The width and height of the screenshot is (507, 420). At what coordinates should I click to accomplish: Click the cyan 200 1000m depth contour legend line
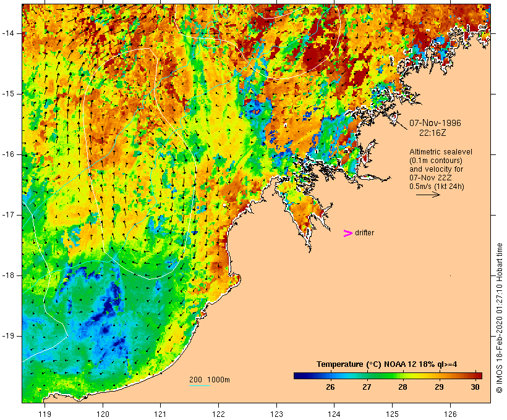click(x=200, y=385)
